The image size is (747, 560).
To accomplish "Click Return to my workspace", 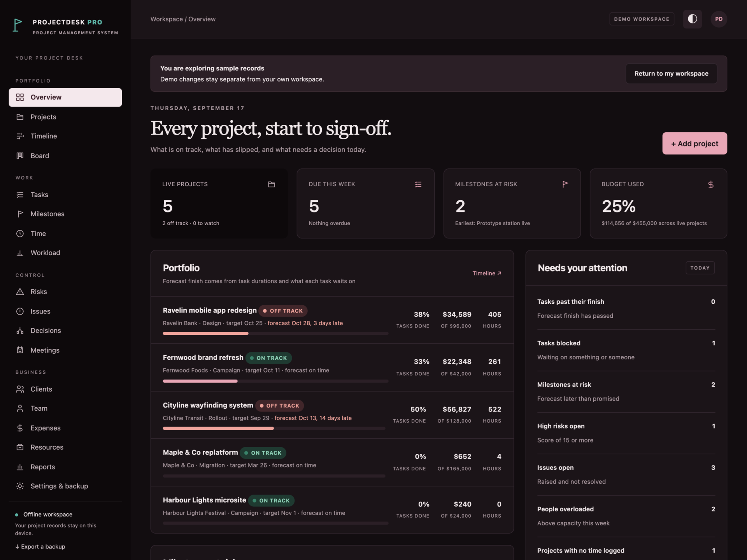I will (x=671, y=73).
